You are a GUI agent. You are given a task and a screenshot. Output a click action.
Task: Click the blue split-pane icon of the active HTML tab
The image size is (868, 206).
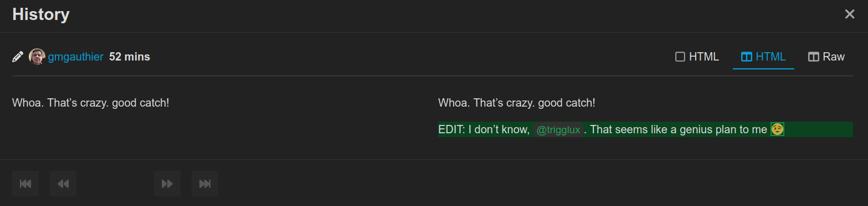[x=746, y=57]
